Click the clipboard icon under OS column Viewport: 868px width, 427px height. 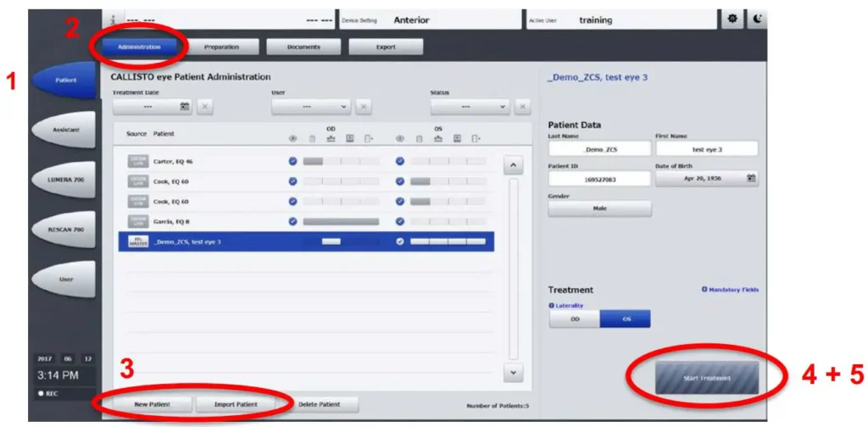(x=420, y=138)
